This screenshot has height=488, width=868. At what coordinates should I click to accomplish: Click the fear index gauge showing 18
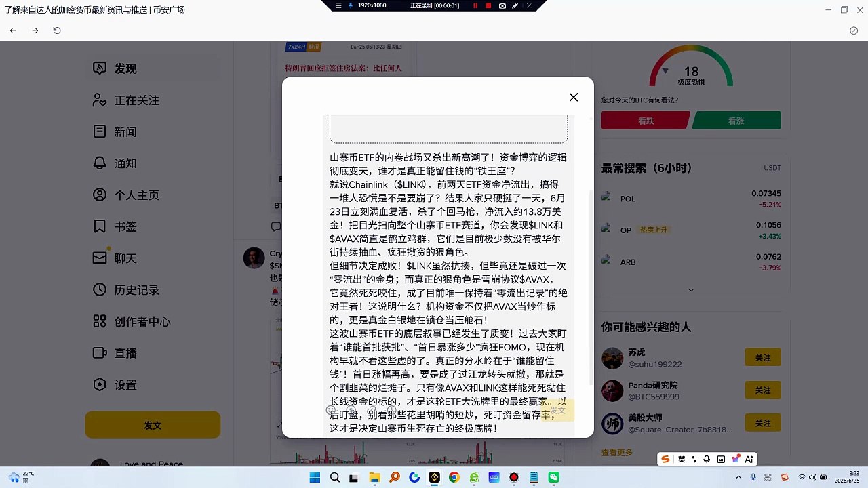point(691,66)
